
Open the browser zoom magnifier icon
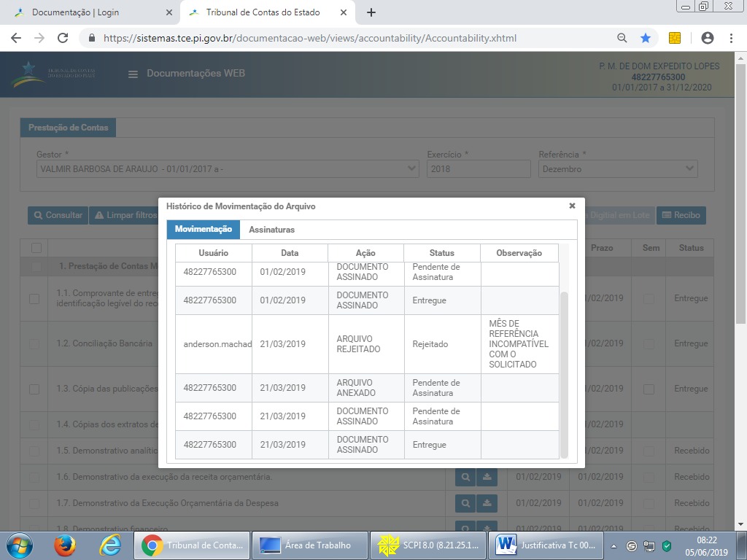tap(622, 38)
